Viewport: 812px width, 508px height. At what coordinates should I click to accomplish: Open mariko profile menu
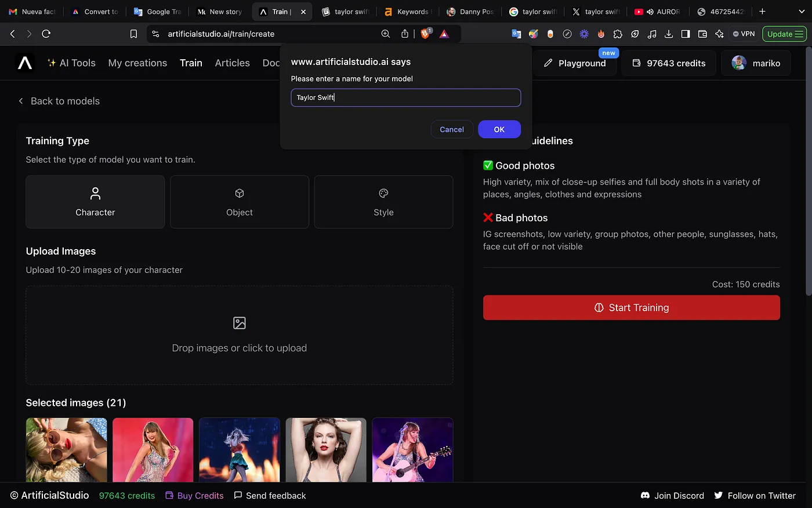pyautogui.click(x=756, y=63)
